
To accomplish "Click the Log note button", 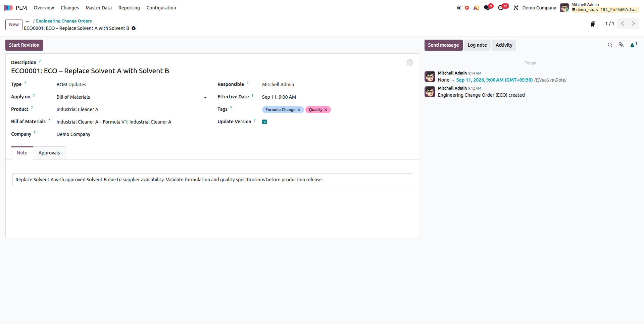I will [477, 45].
